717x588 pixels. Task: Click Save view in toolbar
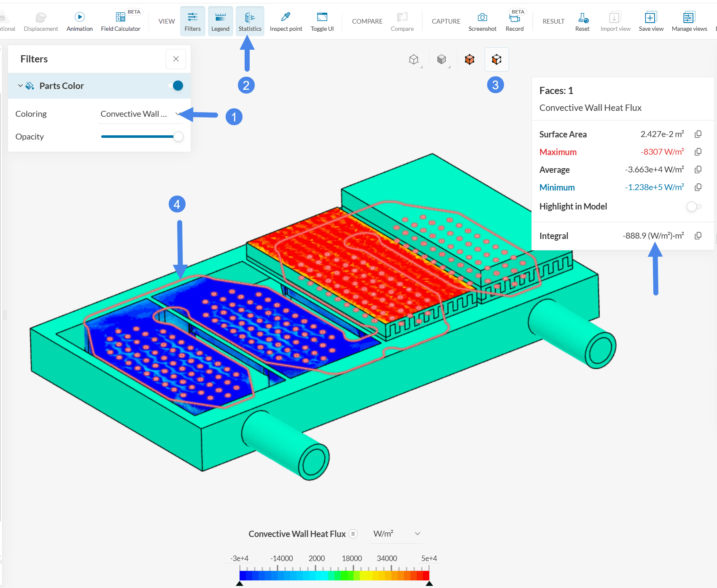(651, 21)
